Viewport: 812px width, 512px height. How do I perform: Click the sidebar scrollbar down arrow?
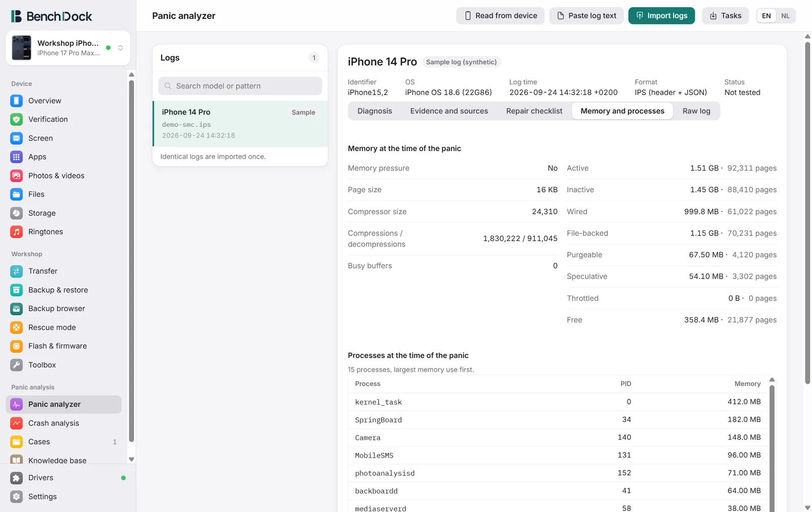click(x=131, y=459)
